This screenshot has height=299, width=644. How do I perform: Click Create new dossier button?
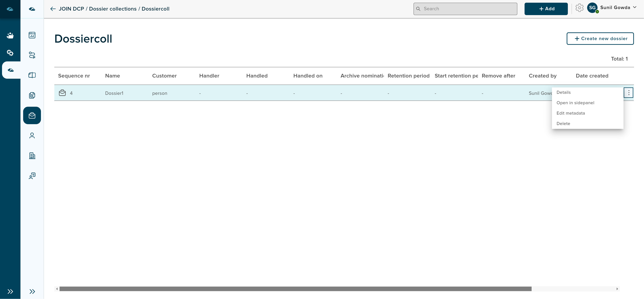600,38
